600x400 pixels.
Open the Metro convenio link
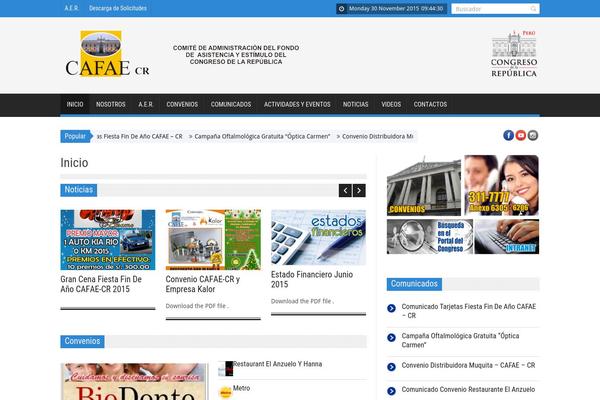(x=241, y=388)
